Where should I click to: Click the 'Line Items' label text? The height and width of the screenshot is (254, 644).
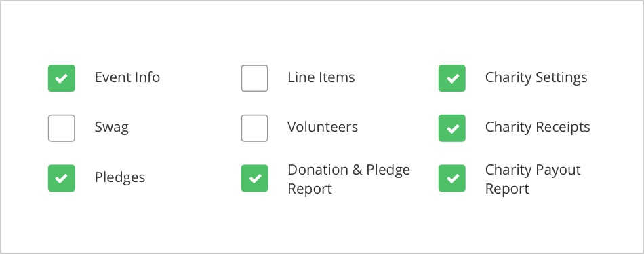pos(321,77)
